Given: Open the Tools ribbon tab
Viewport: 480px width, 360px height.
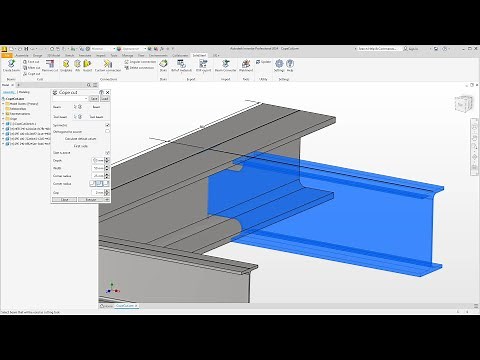Looking at the screenshot, I should (x=114, y=55).
